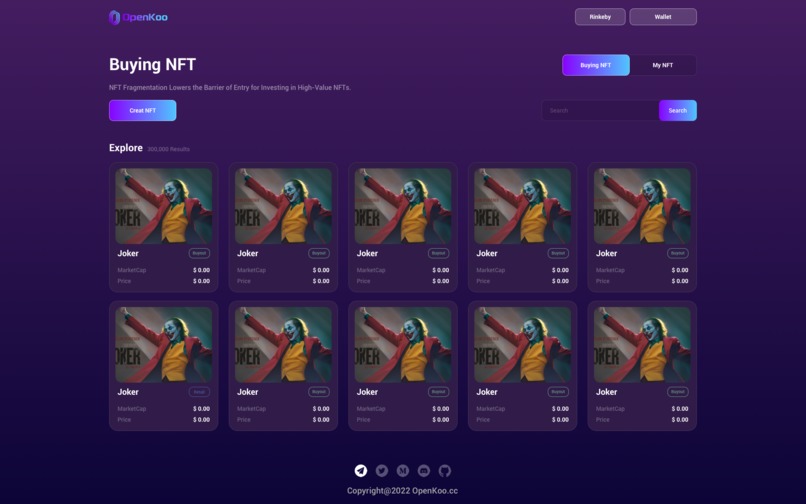The image size is (806, 504).
Task: Open the Medium icon link in the footer
Action: [403, 471]
